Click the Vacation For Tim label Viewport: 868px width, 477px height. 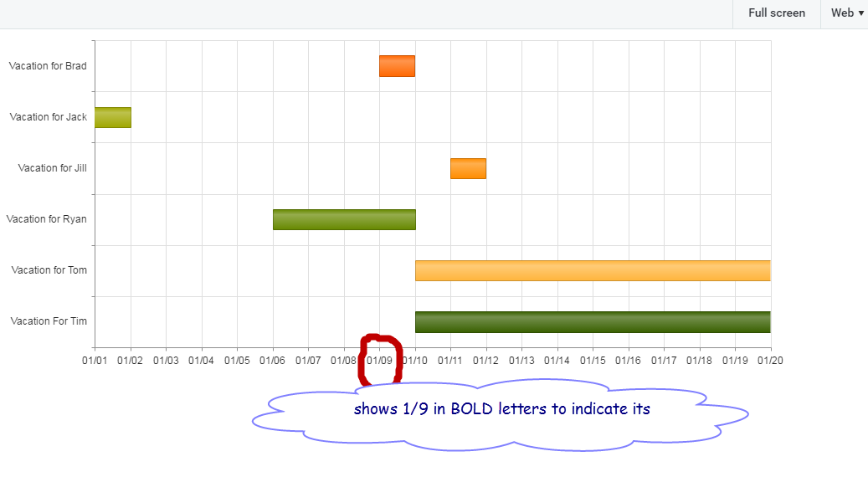tap(49, 321)
